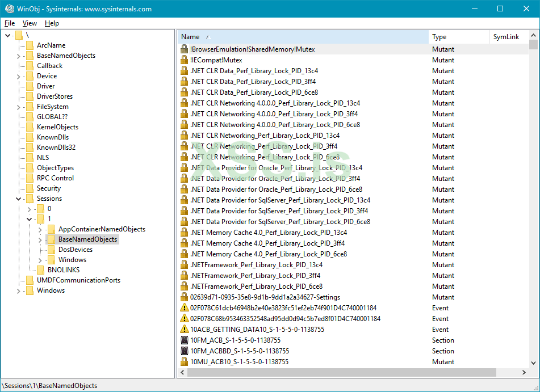Open the Help menu

click(x=52, y=23)
